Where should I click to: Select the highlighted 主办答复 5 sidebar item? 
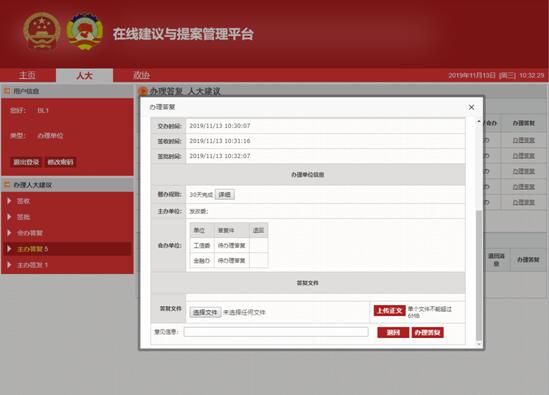(x=67, y=249)
